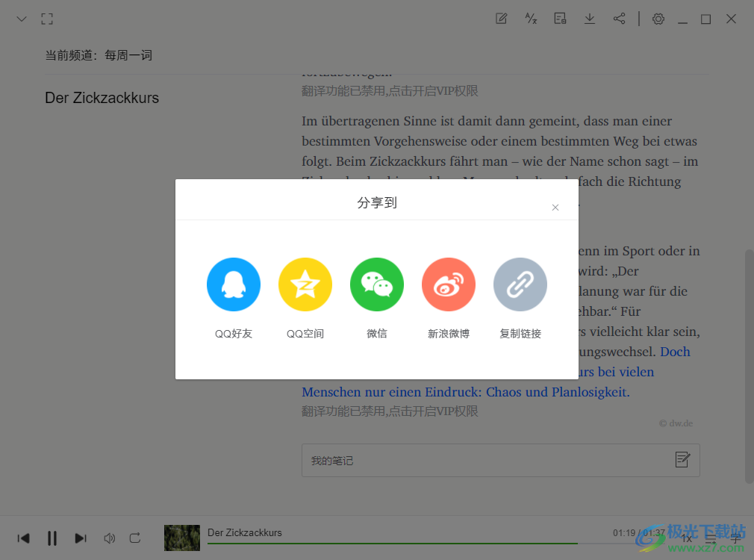Skip to the next track

81,538
